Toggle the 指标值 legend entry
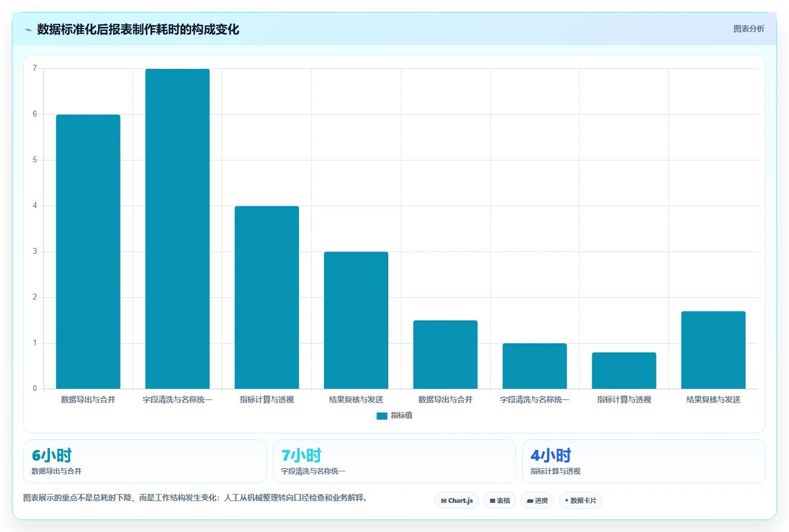Viewport: 789px width, 532px height. pyautogui.click(x=394, y=415)
